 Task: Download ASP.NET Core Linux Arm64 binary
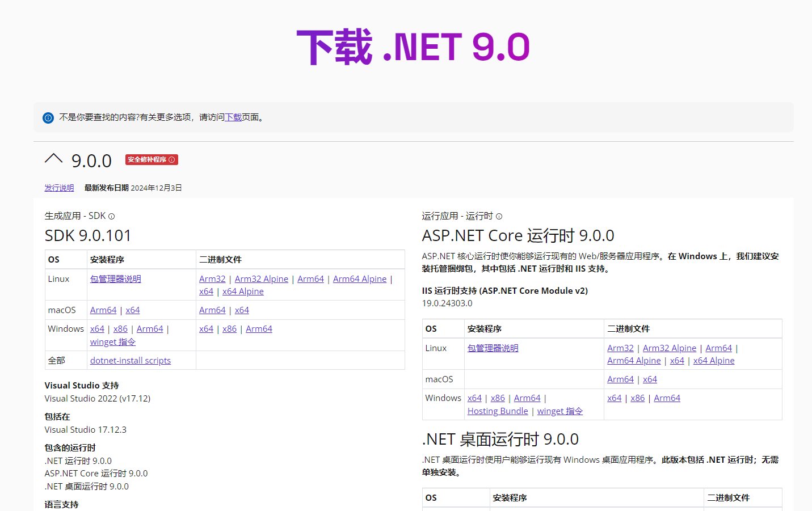pyautogui.click(x=719, y=348)
